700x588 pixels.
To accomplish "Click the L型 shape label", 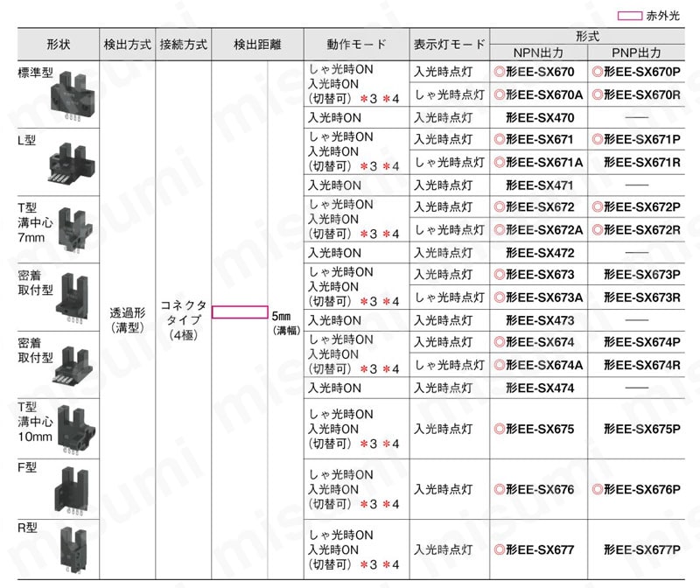I will pos(27,140).
